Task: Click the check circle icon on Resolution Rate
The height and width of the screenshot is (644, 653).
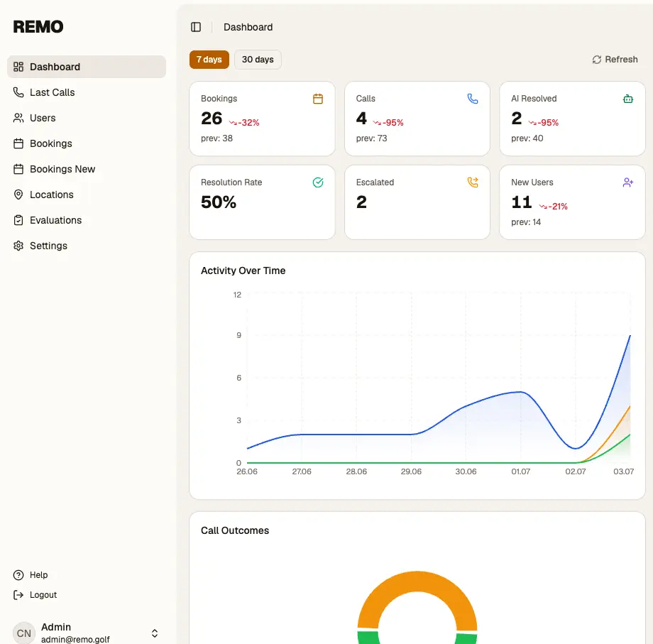Action: click(x=318, y=182)
